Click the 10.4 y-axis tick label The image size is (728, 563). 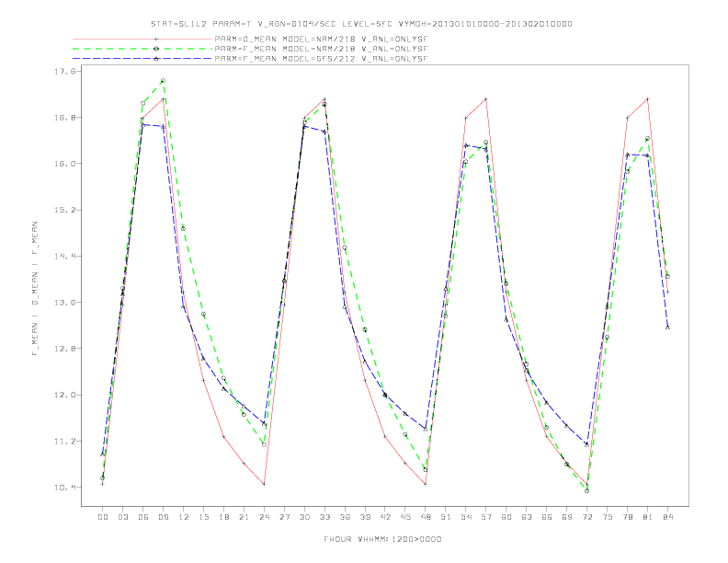(x=64, y=488)
